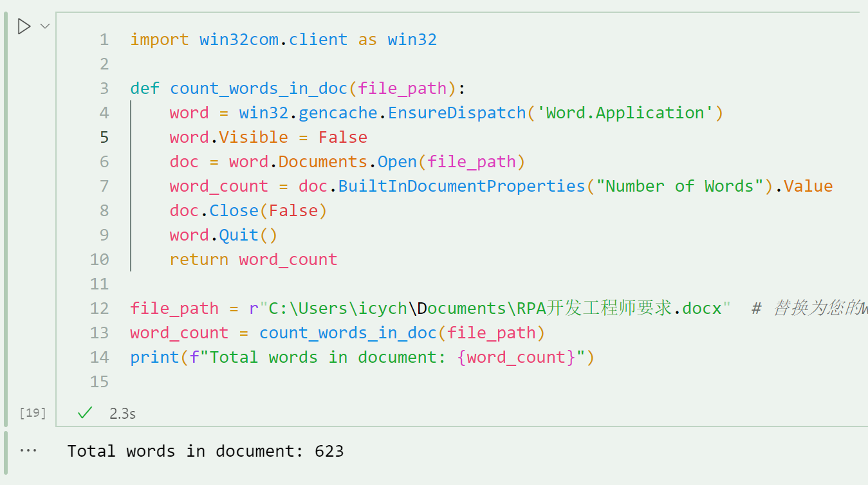The height and width of the screenshot is (485, 868).
Task: Click the 'return' keyword on line 10
Action: 199,260
